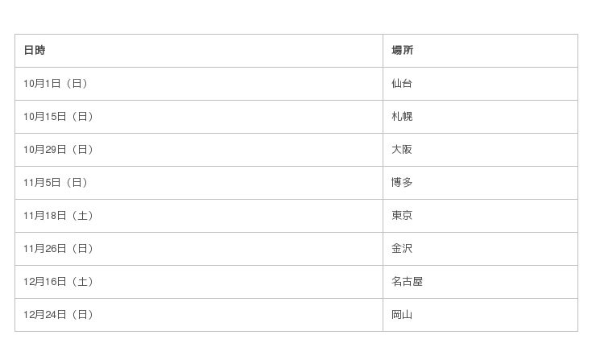The image size is (596, 364).
Task: Select the 12月24日(日) date cell
Action: tap(59, 315)
